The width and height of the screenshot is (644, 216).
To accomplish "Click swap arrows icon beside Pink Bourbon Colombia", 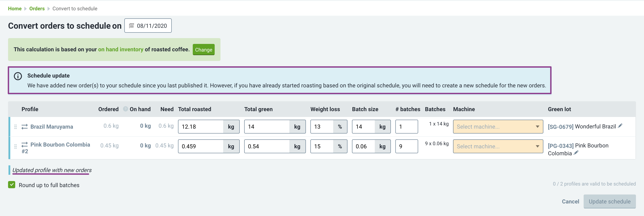I will coord(25,145).
